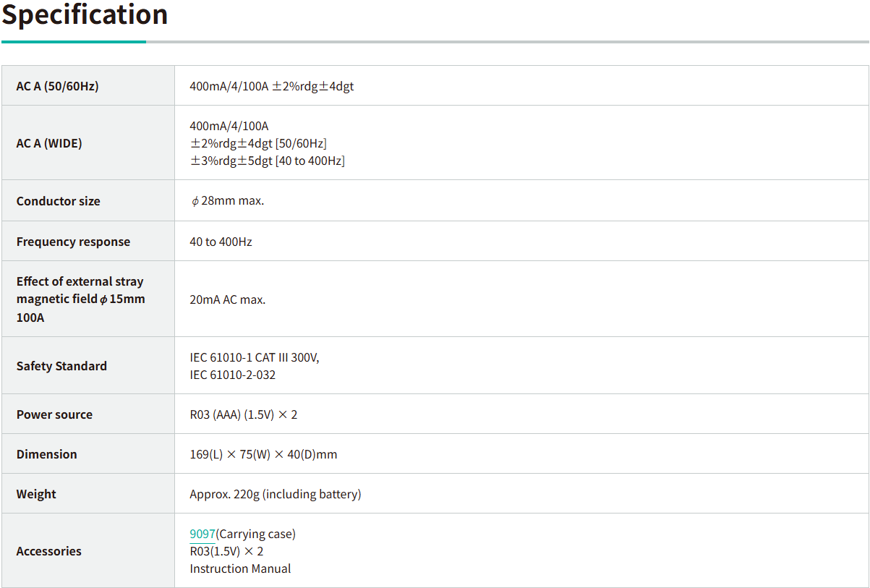The image size is (870, 588).
Task: Click the Instruction Manual text
Action: [240, 568]
